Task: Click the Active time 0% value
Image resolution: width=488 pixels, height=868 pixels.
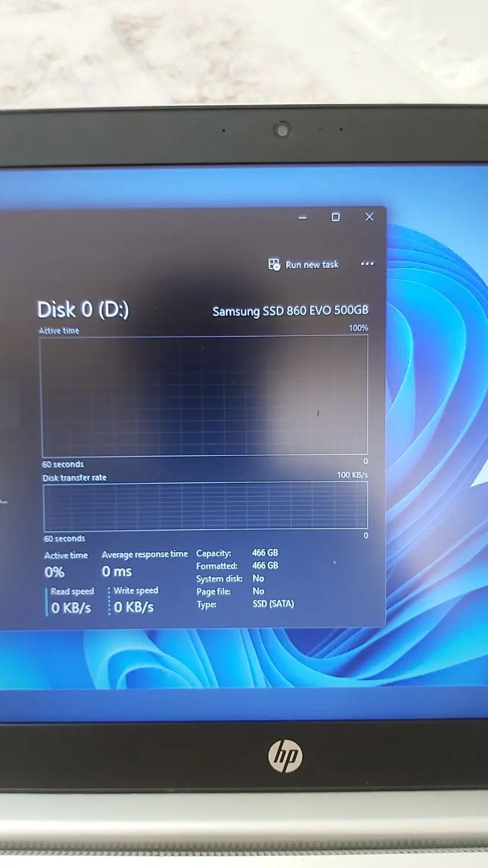Action: pyautogui.click(x=54, y=572)
